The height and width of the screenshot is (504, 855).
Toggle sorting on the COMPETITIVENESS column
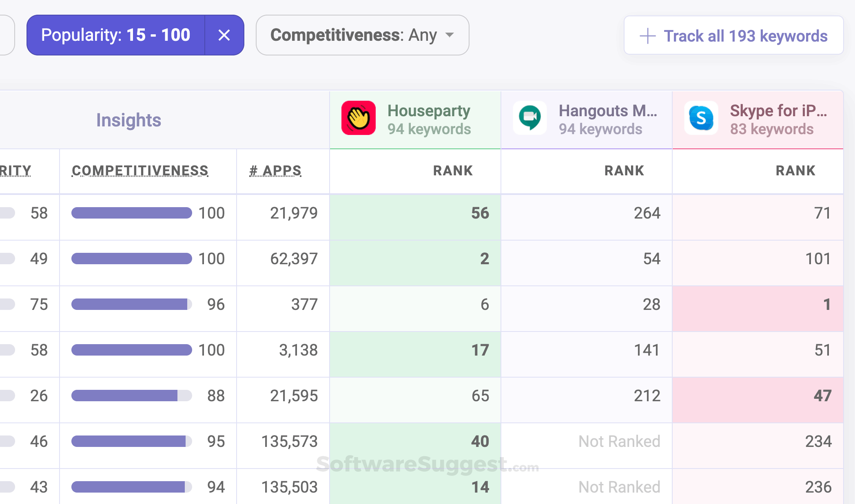coord(140,171)
